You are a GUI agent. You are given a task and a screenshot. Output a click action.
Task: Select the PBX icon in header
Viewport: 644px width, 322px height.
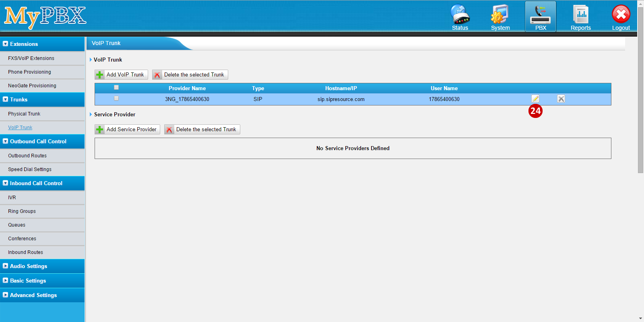pos(540,17)
